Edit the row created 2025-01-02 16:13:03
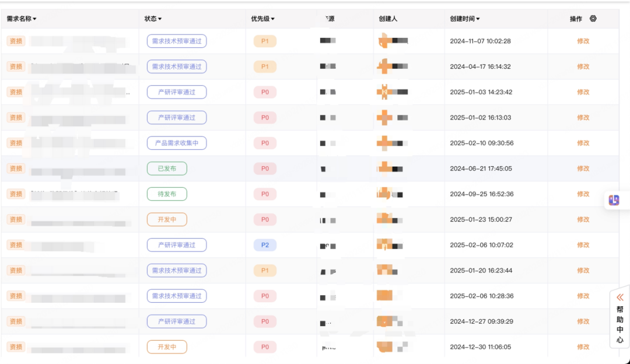The image size is (630, 364). coord(583,117)
